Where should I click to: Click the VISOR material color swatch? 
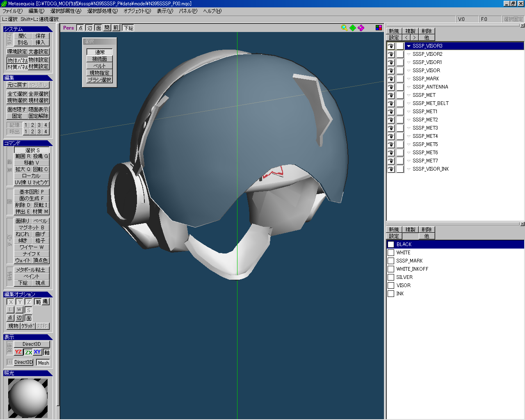point(391,285)
